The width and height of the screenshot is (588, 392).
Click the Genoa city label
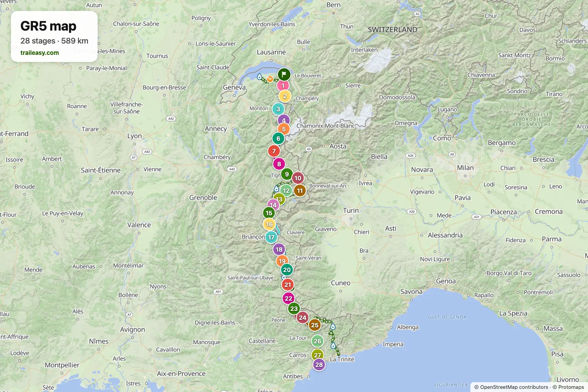[x=446, y=281]
